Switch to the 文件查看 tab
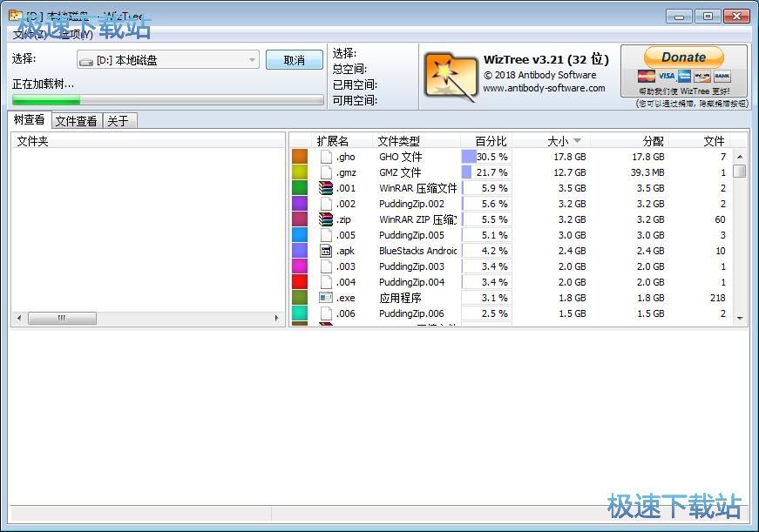This screenshot has width=759, height=532. [76, 121]
